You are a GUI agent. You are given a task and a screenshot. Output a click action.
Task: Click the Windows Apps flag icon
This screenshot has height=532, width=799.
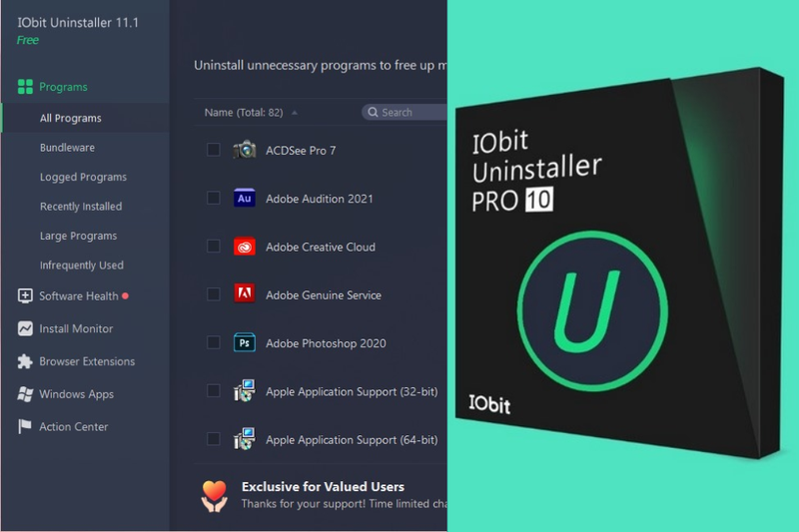coord(25,394)
